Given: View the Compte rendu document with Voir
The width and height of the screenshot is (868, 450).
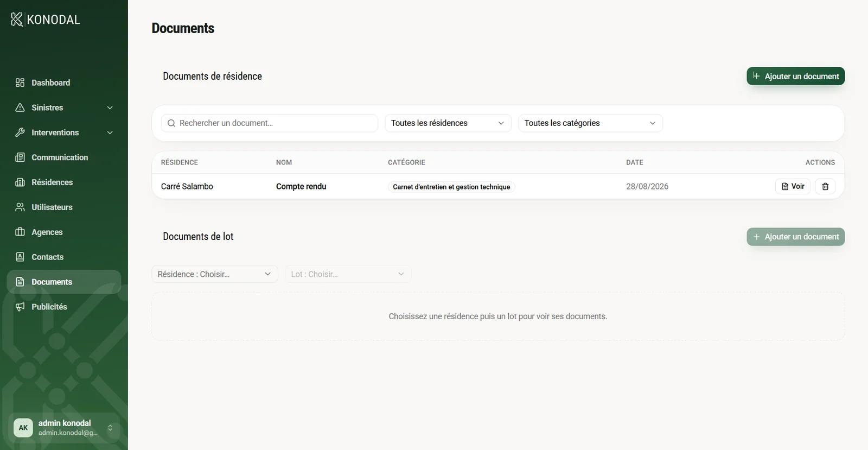Looking at the screenshot, I should (x=793, y=186).
